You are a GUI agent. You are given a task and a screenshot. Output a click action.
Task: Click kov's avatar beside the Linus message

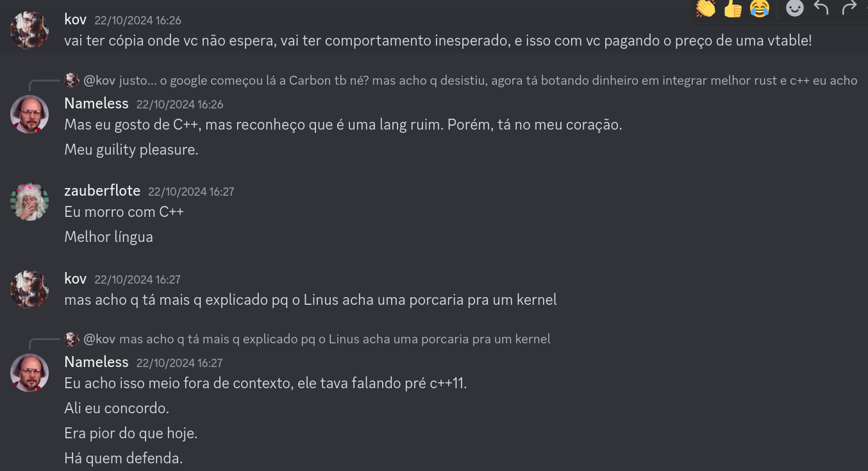pos(29,289)
